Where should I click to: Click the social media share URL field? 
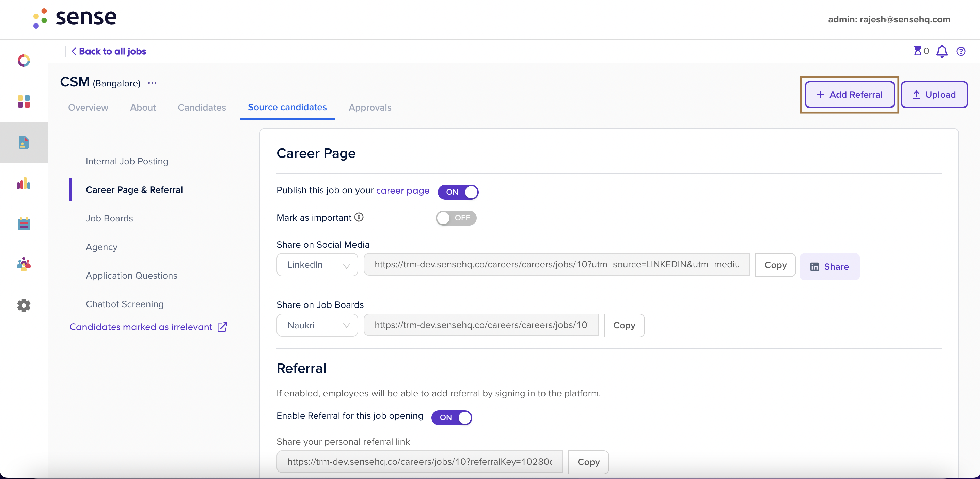click(x=557, y=265)
